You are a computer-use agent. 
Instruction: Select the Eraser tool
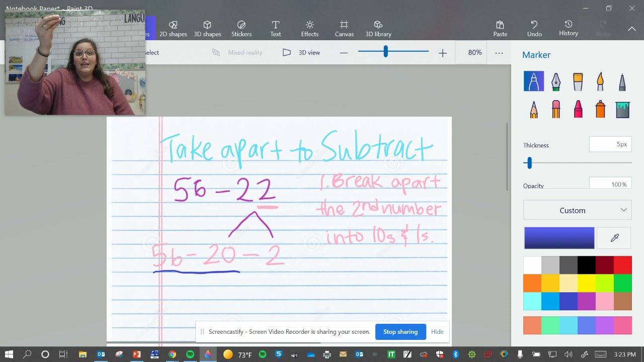pos(555,109)
